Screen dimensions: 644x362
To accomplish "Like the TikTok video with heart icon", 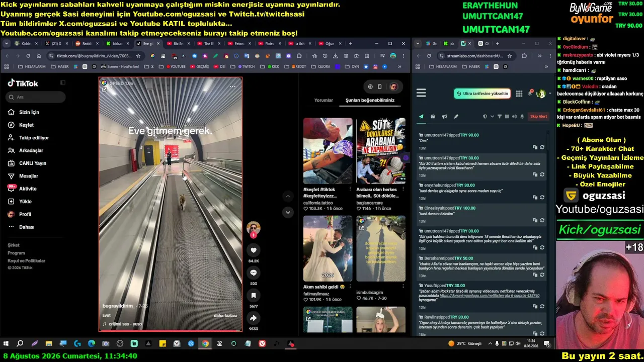I will [x=254, y=250].
